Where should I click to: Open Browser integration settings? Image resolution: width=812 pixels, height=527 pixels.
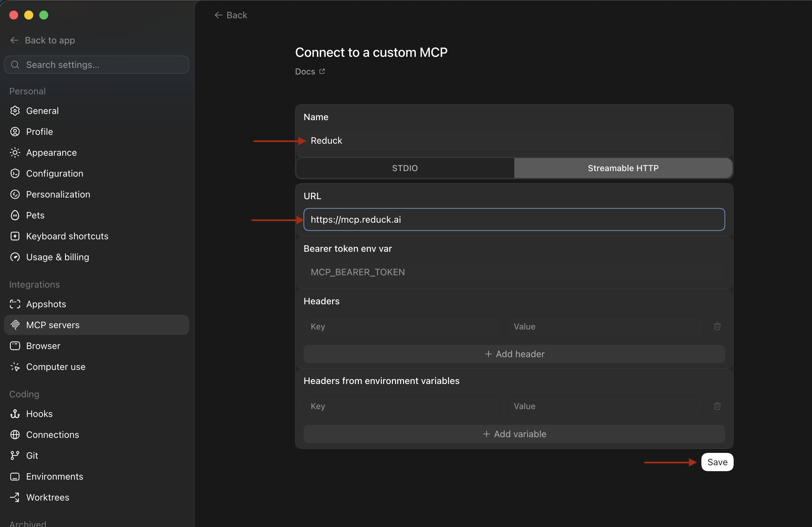[97, 346]
